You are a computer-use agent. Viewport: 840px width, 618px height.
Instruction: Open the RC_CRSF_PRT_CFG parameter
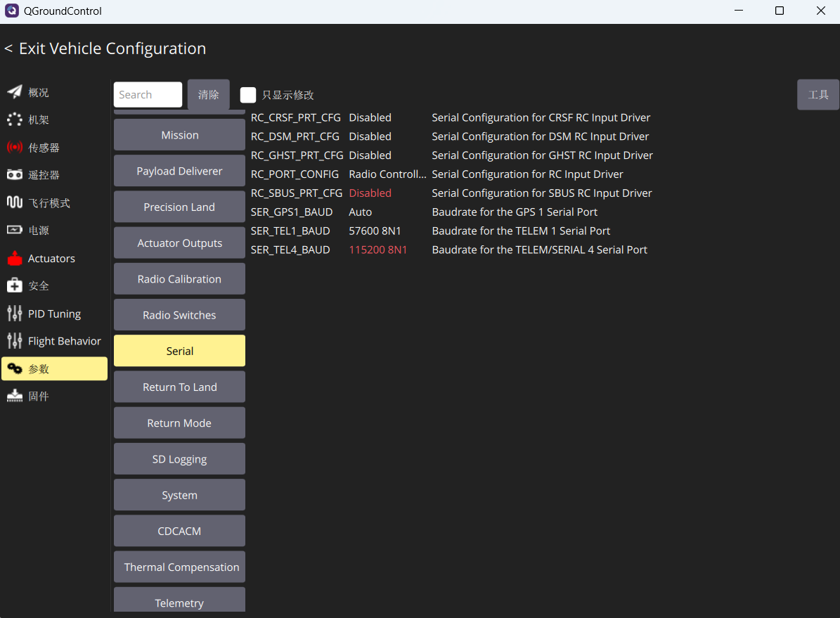click(x=296, y=117)
